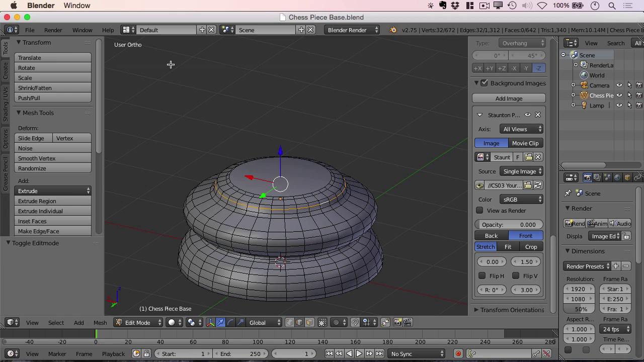Viewport: 644px width, 362px height.
Task: Reload the //CS03 image file
Action: click(x=538, y=186)
